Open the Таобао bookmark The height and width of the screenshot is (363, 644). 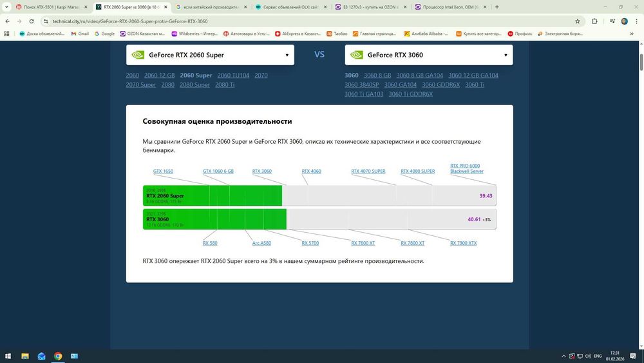[x=337, y=34]
